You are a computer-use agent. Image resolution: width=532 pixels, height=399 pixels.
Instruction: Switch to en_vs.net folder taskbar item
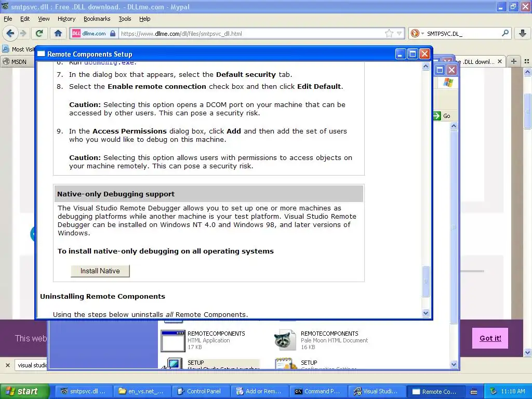pos(142,392)
